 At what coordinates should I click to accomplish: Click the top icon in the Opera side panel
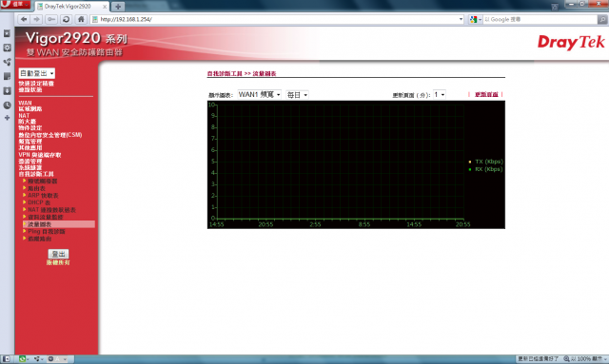pyautogui.click(x=7, y=34)
